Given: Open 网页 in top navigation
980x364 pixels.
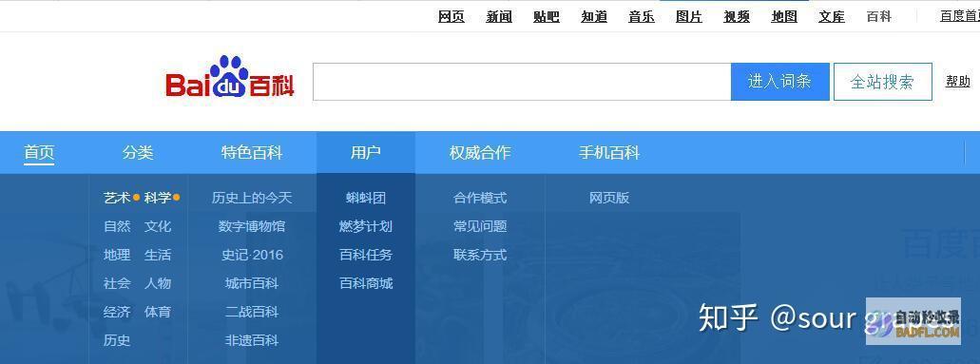Looking at the screenshot, I should tap(452, 17).
